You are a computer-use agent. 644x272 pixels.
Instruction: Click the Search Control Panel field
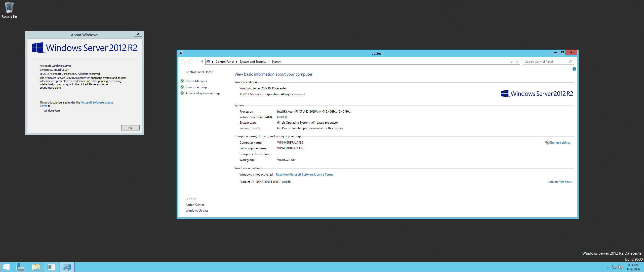[x=546, y=62]
